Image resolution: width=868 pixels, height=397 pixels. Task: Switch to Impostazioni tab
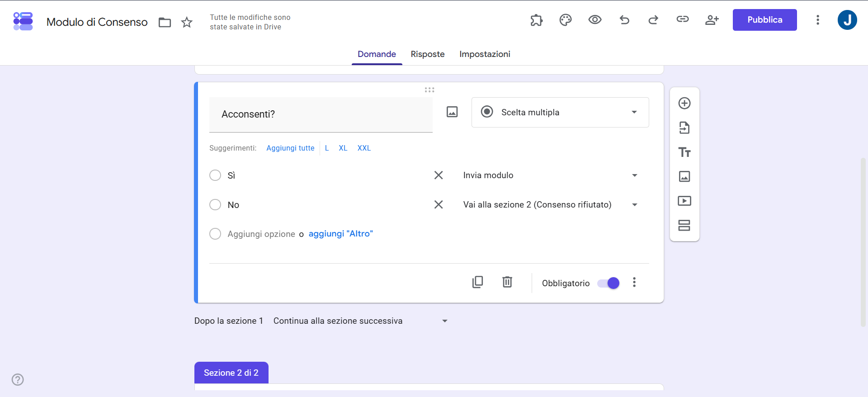click(485, 54)
